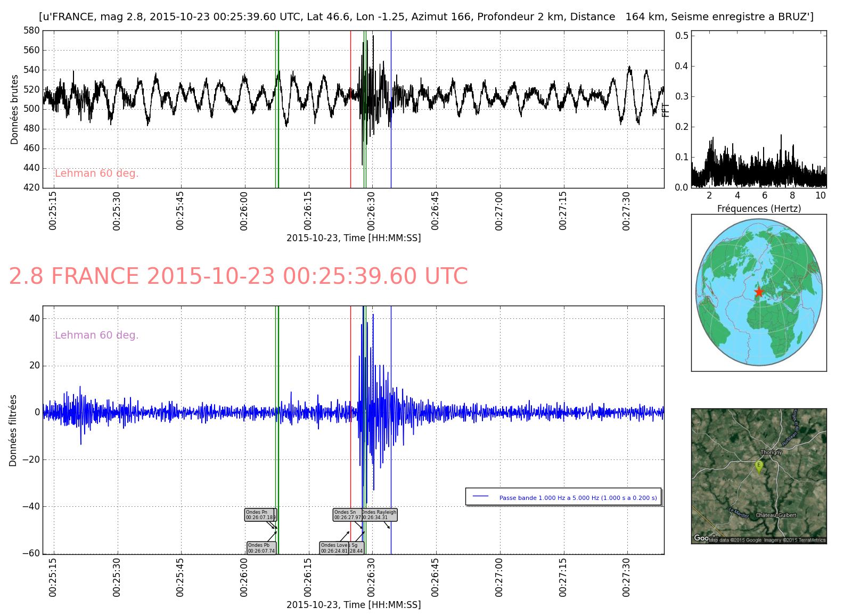Viewport: 852px width, 616px height.
Task: Click the Ondes Pb annotation label
Action: coord(261,548)
